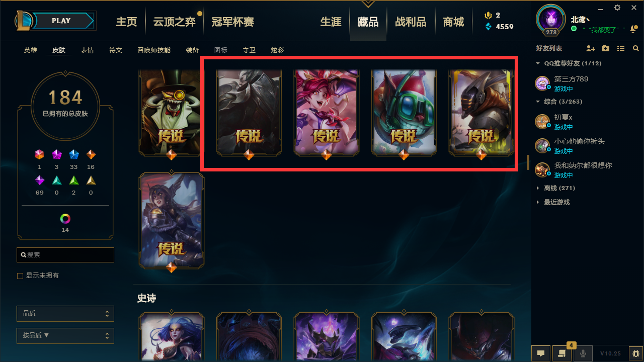This screenshot has width=644, height=362.
Task: Click the microphone voice icon
Action: tap(583, 353)
